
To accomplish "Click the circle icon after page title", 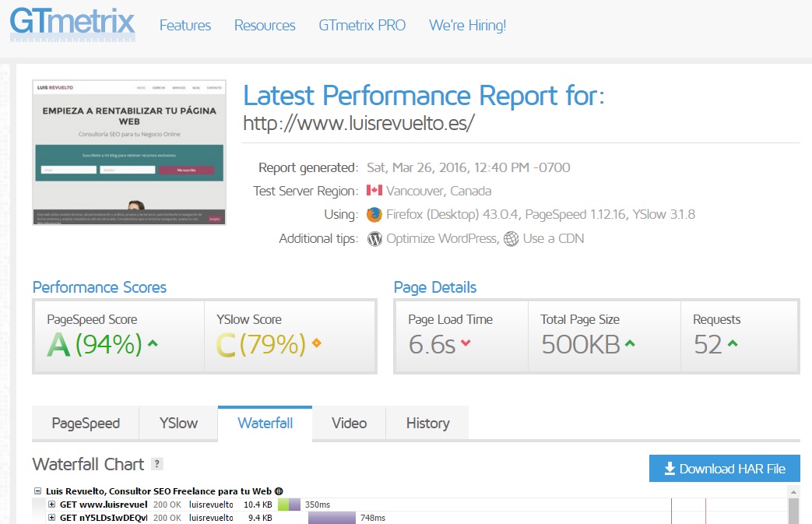I will 279,491.
